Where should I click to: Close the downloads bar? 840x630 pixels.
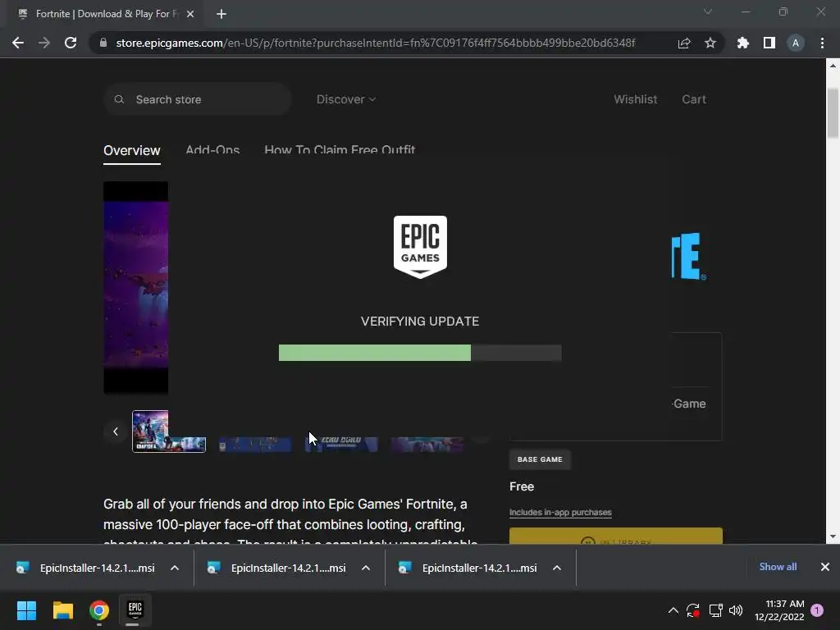tap(825, 567)
